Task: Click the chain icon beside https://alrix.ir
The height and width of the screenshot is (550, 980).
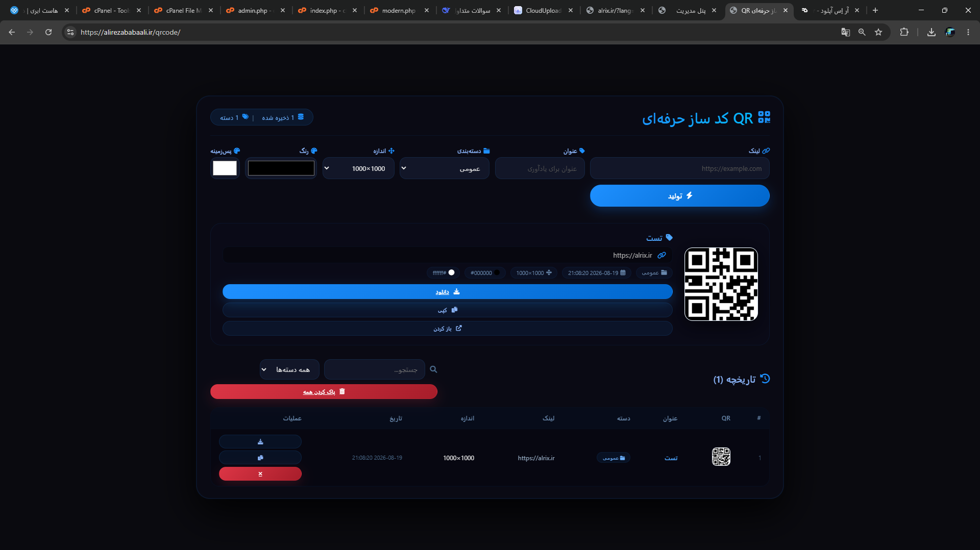Action: point(661,255)
